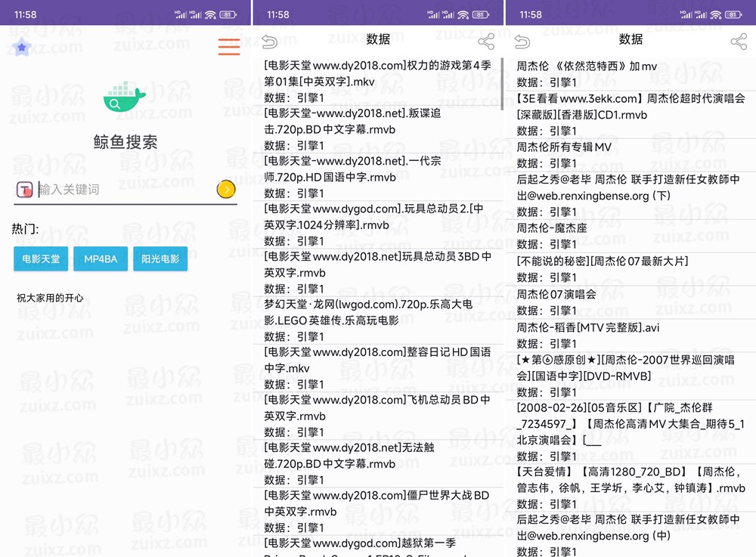Tap the 祝大家用的开心 notice text
756x557 pixels.
pos(50,298)
